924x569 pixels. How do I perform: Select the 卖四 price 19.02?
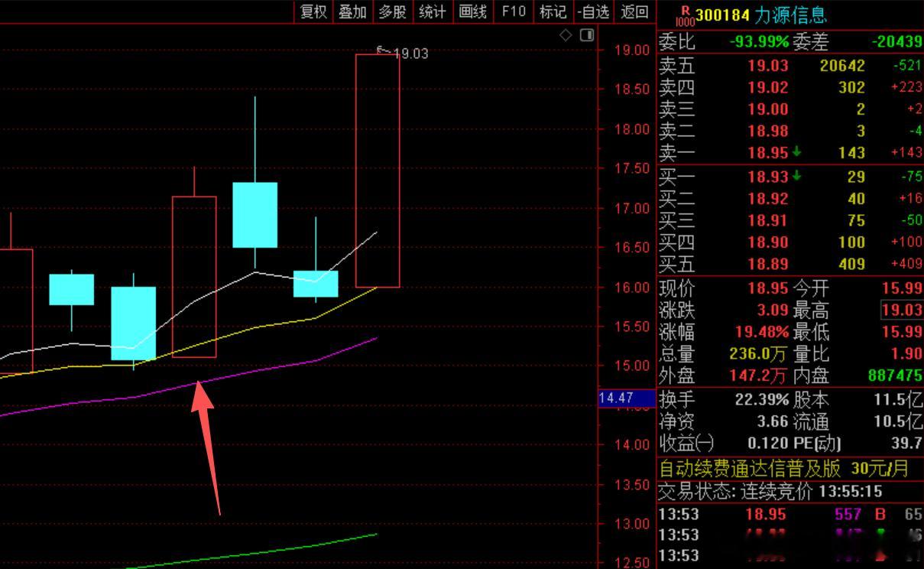click(767, 88)
